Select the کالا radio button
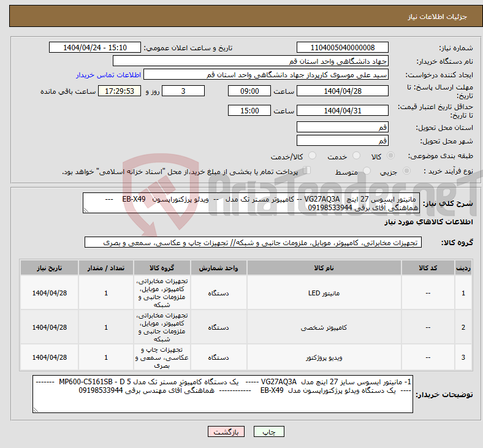This screenshot has width=483, height=448. 390,156
